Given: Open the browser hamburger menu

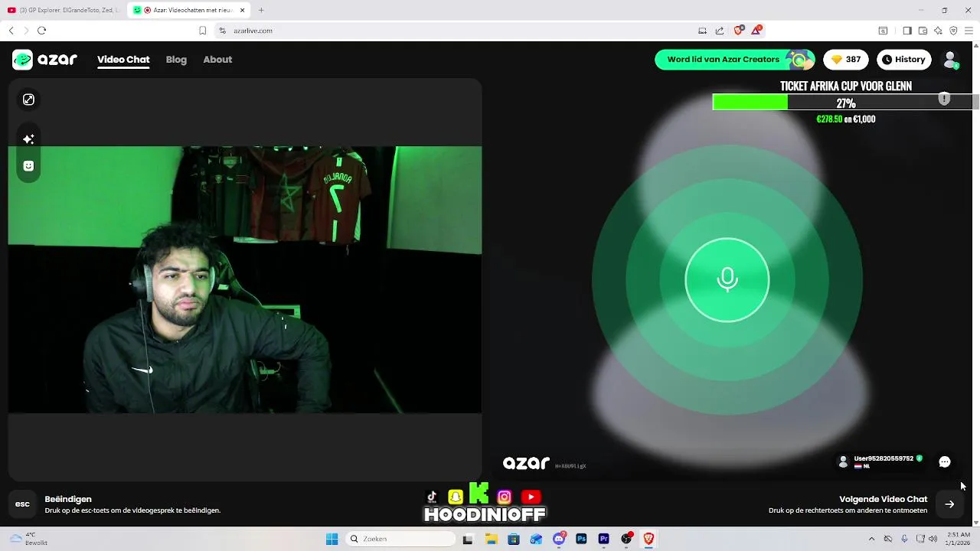Looking at the screenshot, I should (969, 31).
